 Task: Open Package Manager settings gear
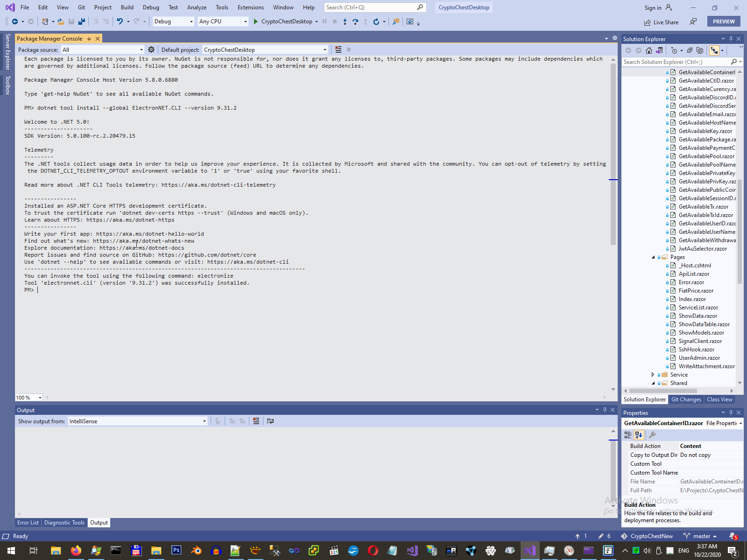(151, 49)
